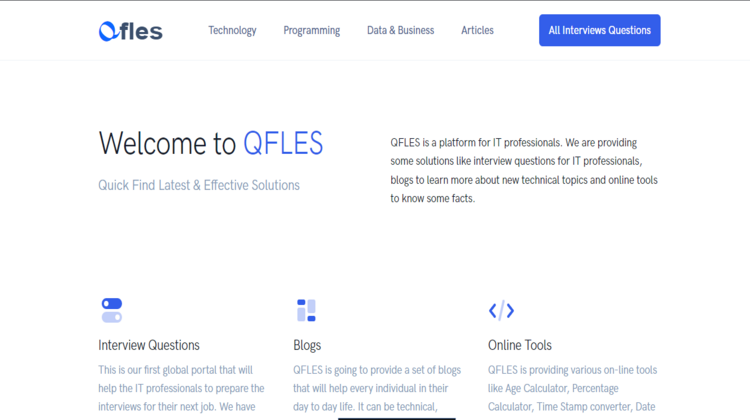The height and width of the screenshot is (420, 750).
Task: Click the description starting QFLES is providing various
Action: [x=573, y=390]
